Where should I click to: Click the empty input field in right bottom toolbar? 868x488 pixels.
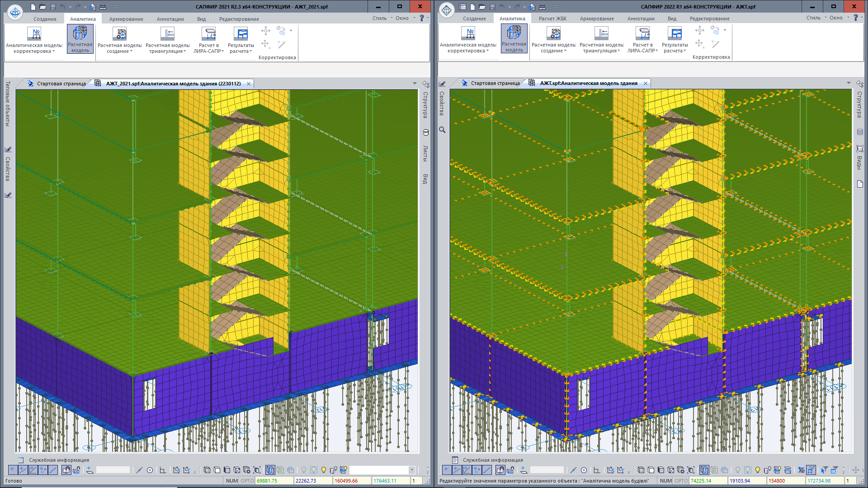pyautogui.click(x=547, y=470)
